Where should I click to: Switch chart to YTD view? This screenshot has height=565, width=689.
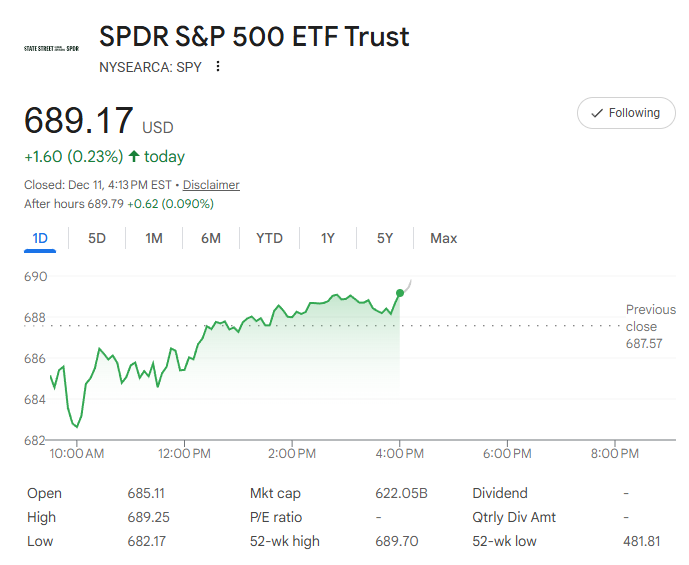[269, 238]
